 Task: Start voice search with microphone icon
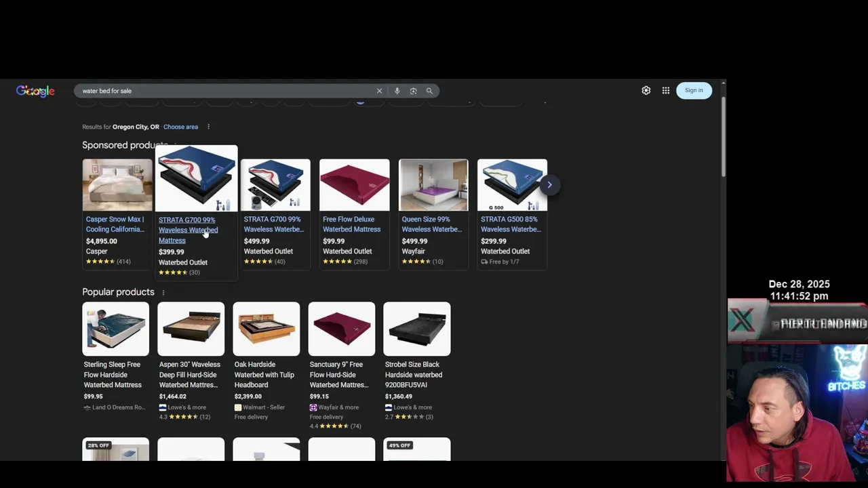pos(397,91)
